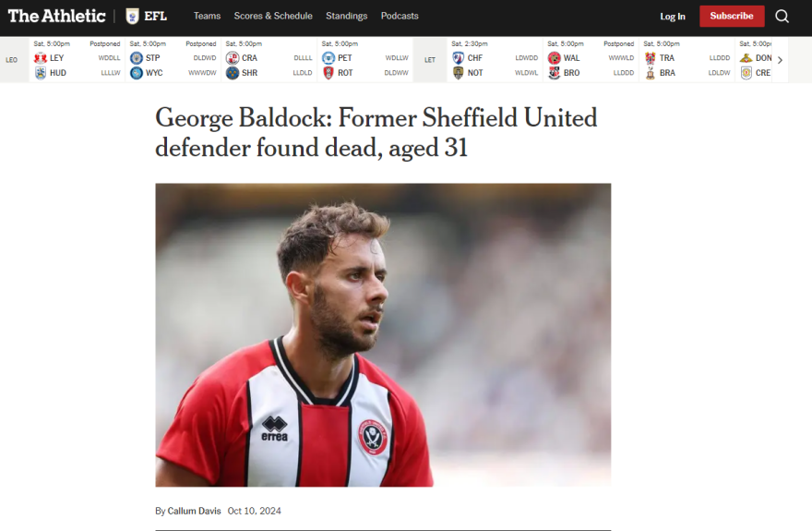Open the Podcasts section

[400, 16]
